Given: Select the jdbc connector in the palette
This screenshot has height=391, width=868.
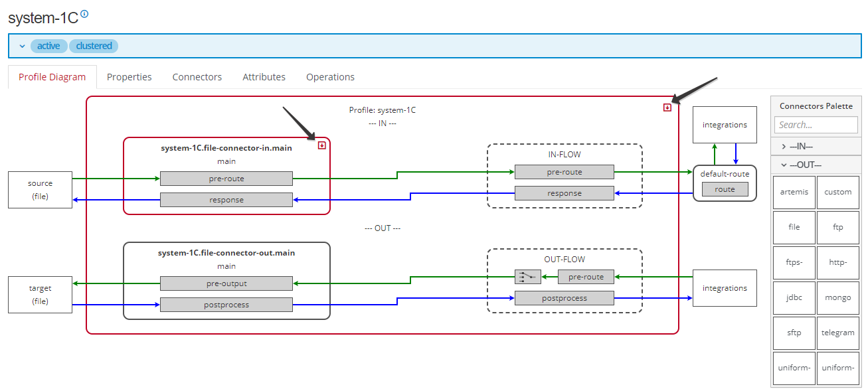Looking at the screenshot, I should click(794, 297).
